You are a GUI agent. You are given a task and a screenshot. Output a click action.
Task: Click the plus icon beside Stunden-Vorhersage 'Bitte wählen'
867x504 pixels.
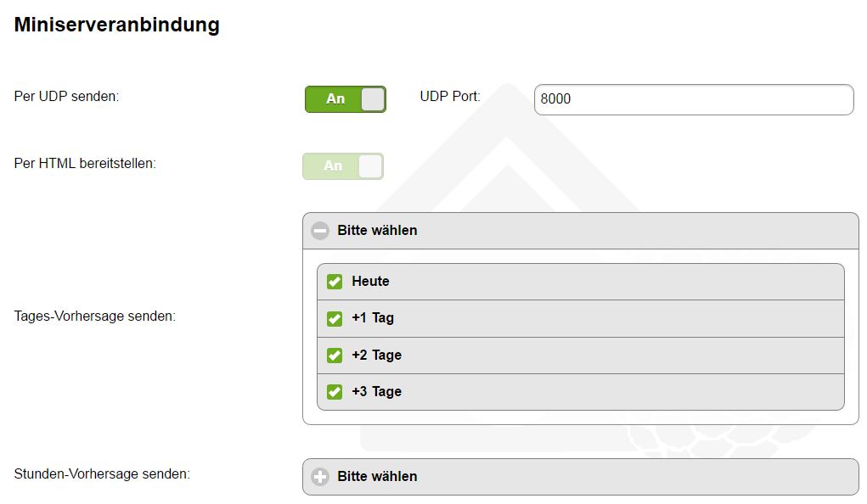pyautogui.click(x=320, y=477)
